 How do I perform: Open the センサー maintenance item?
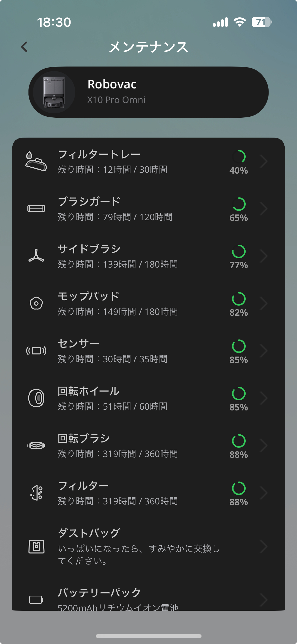(148, 351)
